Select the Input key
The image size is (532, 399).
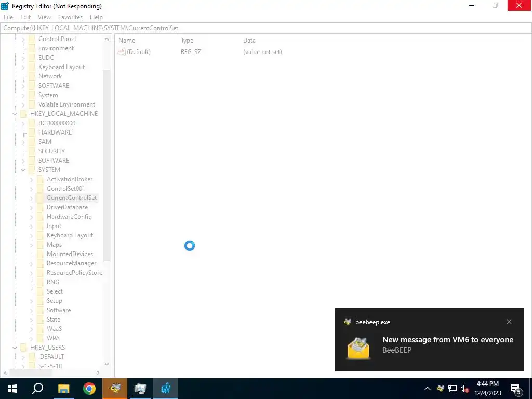point(54,226)
